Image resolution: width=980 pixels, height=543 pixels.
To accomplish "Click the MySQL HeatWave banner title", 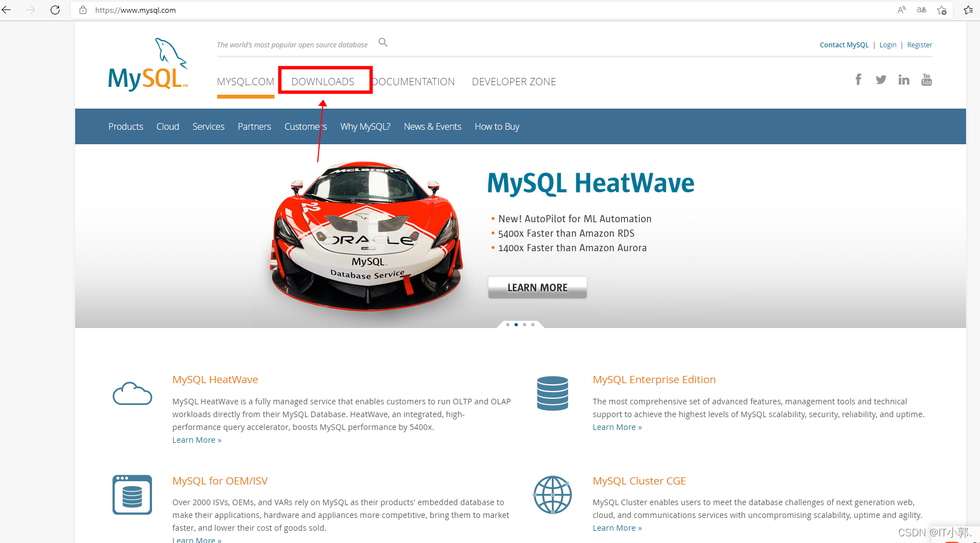I will (591, 183).
